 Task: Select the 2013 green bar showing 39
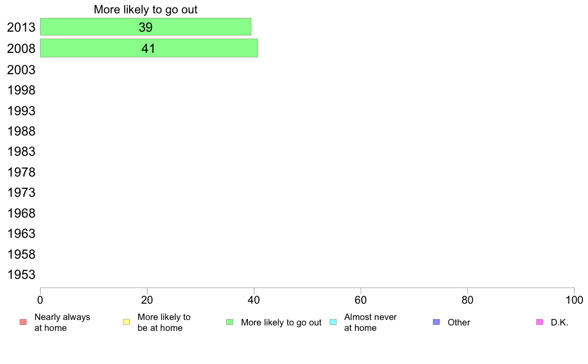[x=146, y=27]
